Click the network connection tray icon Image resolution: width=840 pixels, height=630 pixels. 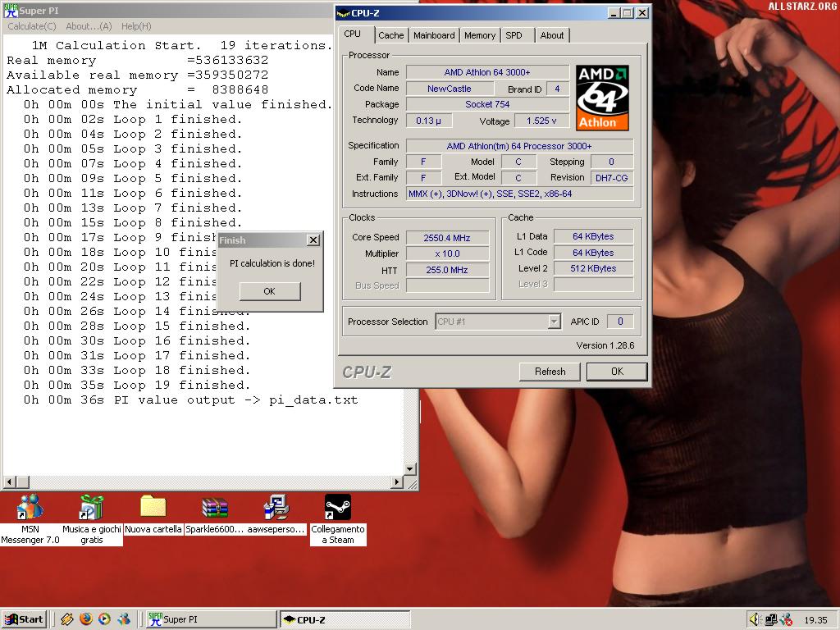click(x=771, y=620)
